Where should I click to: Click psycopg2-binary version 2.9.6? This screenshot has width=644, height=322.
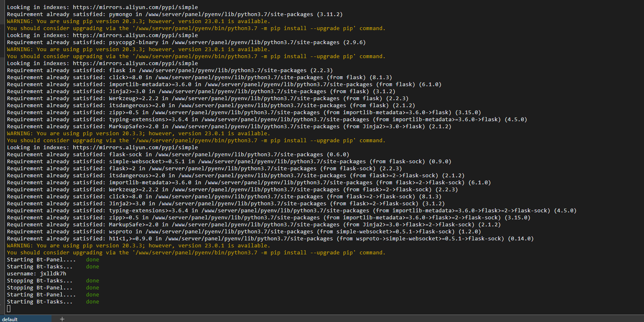[352, 42]
